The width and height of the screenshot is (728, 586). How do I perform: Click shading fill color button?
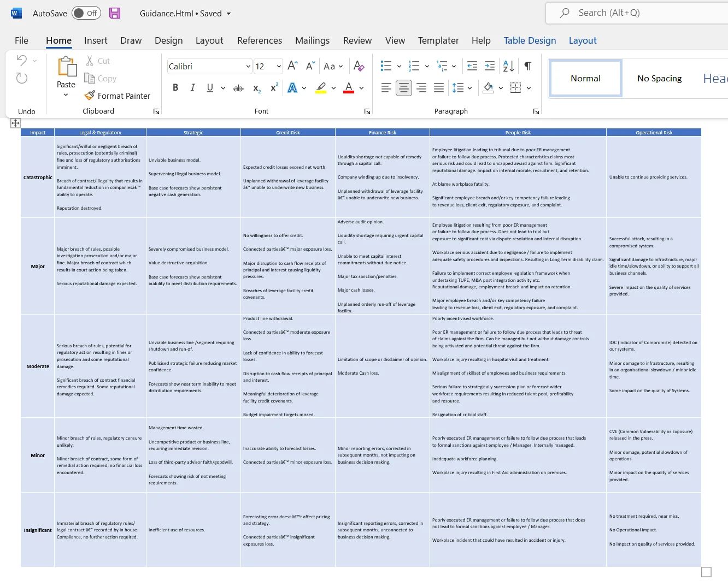488,87
